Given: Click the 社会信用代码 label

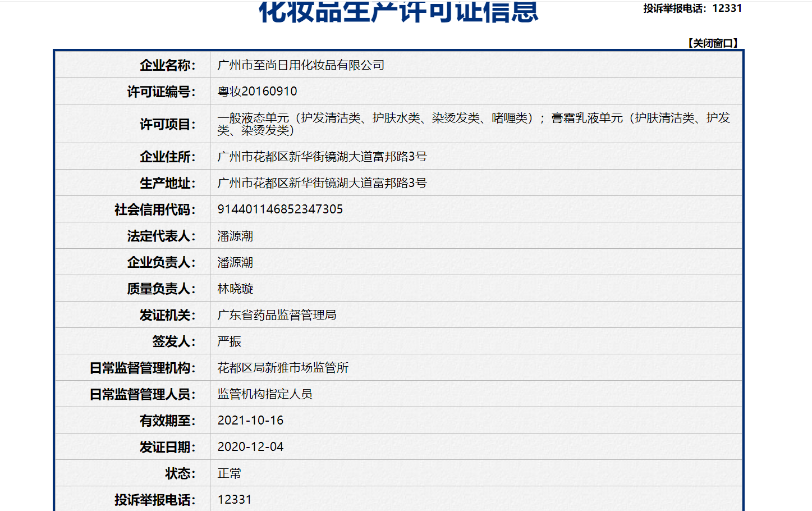Looking at the screenshot, I should click(155, 209).
